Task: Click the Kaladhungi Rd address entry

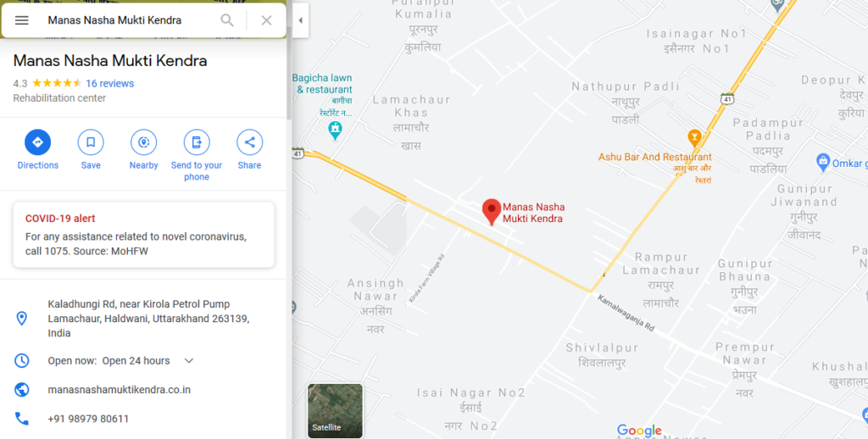Action: pos(148,319)
